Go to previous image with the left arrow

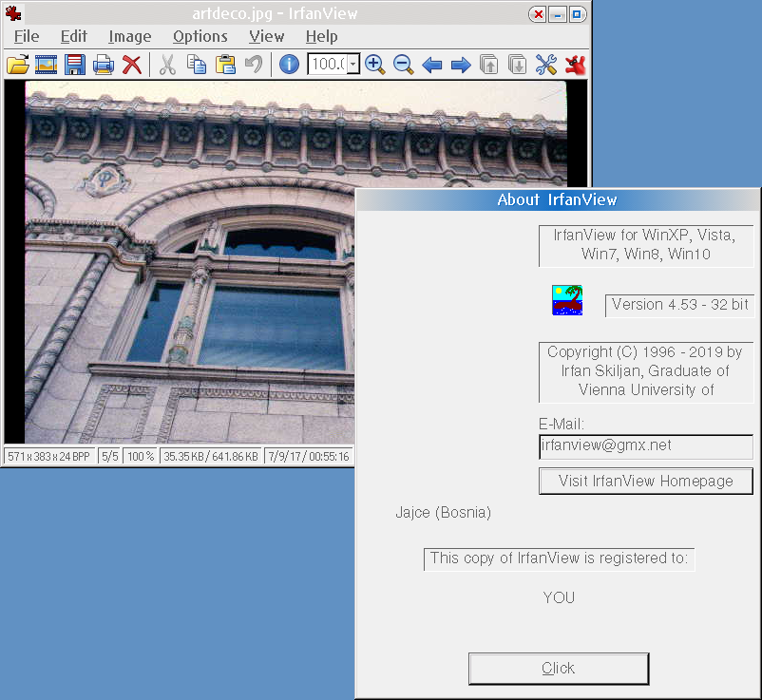432,65
